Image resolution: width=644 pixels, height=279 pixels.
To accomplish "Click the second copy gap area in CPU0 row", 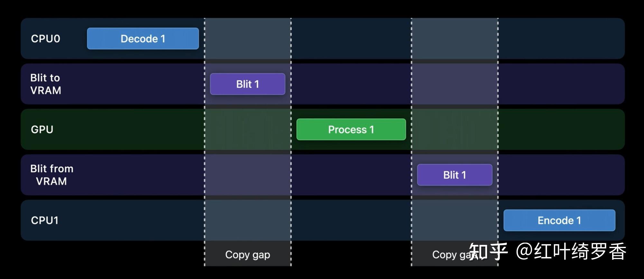I will point(454,39).
